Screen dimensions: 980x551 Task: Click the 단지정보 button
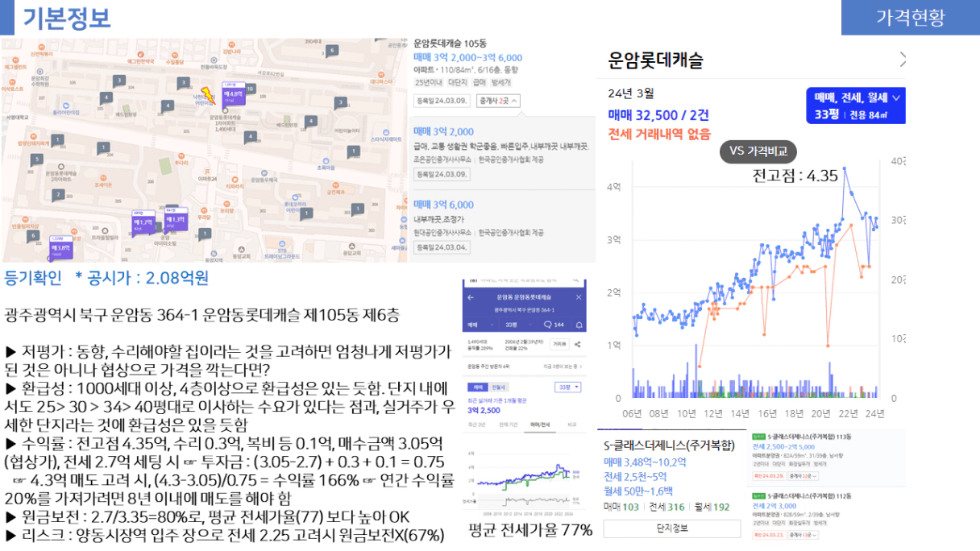(x=672, y=528)
